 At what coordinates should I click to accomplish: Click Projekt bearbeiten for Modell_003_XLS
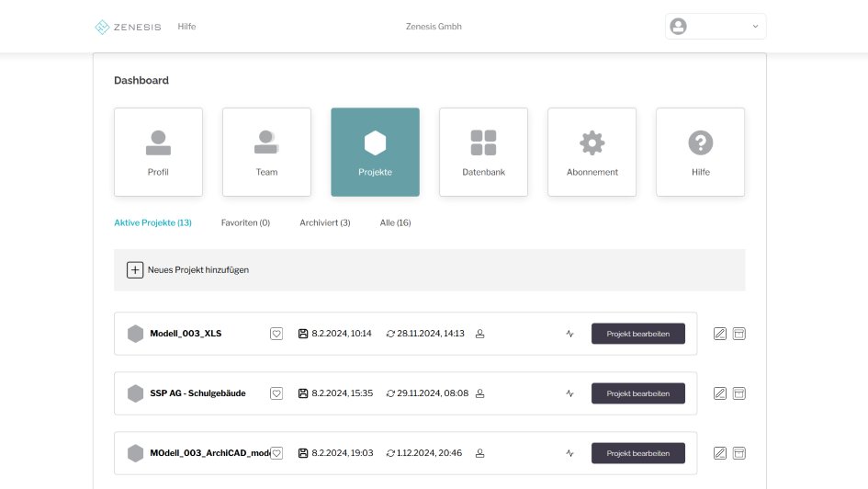(x=637, y=334)
